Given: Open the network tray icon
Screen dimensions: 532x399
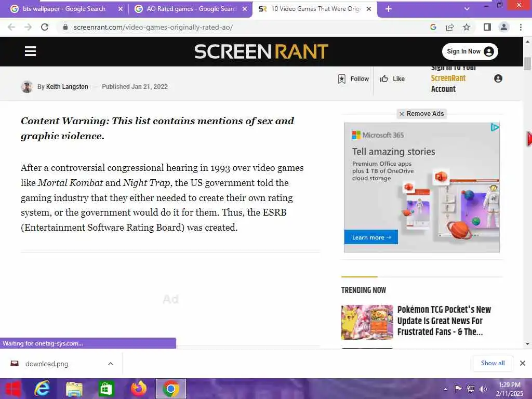Looking at the screenshot, I should point(471,389).
